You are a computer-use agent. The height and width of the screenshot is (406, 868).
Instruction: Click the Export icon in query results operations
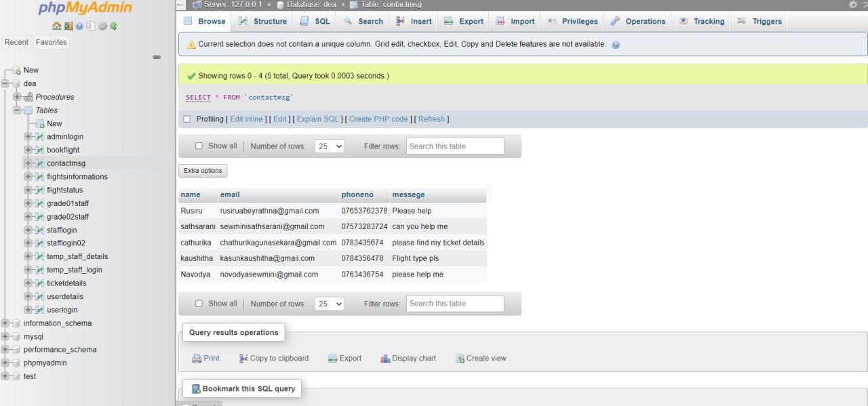click(333, 359)
